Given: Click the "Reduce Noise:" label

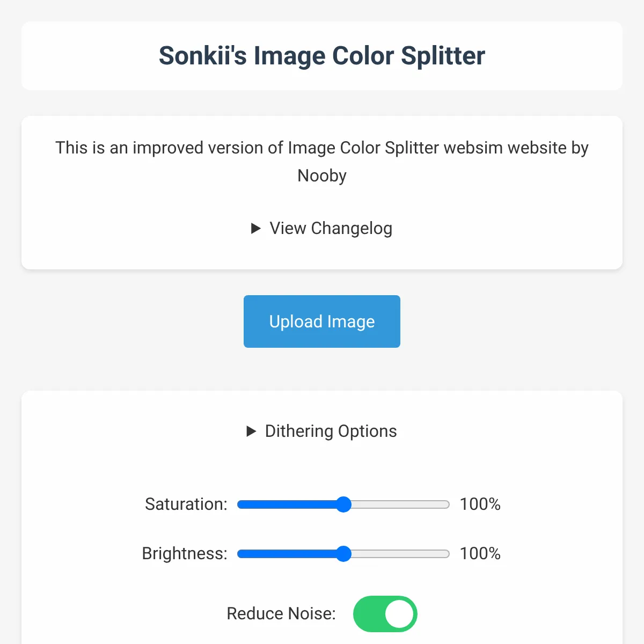Looking at the screenshot, I should pyautogui.click(x=281, y=614).
